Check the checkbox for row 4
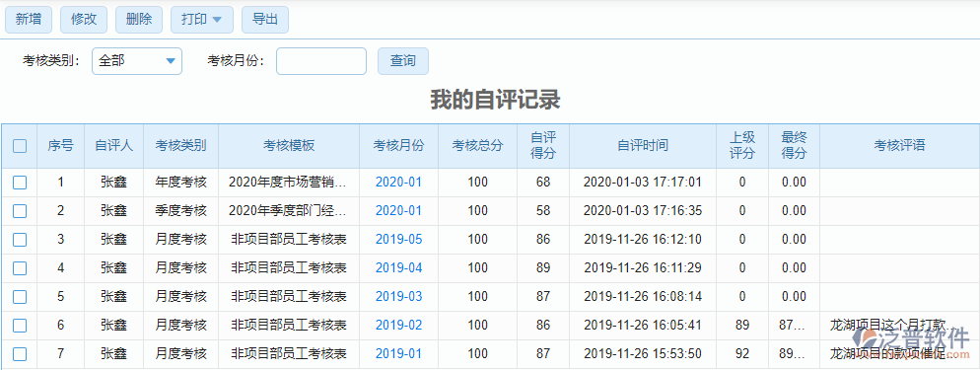 pos(20,268)
